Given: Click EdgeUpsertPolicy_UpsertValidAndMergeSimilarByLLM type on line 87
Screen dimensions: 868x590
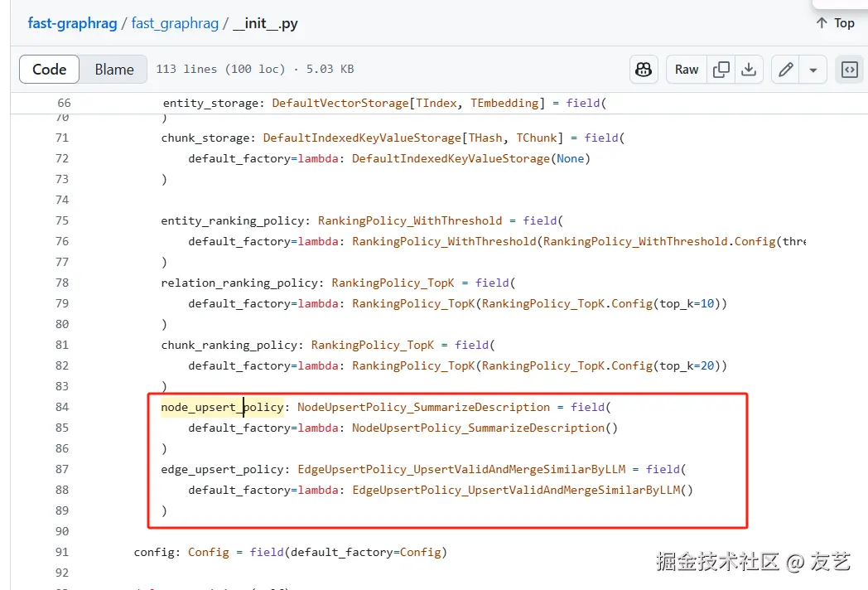Looking at the screenshot, I should click(461, 469).
